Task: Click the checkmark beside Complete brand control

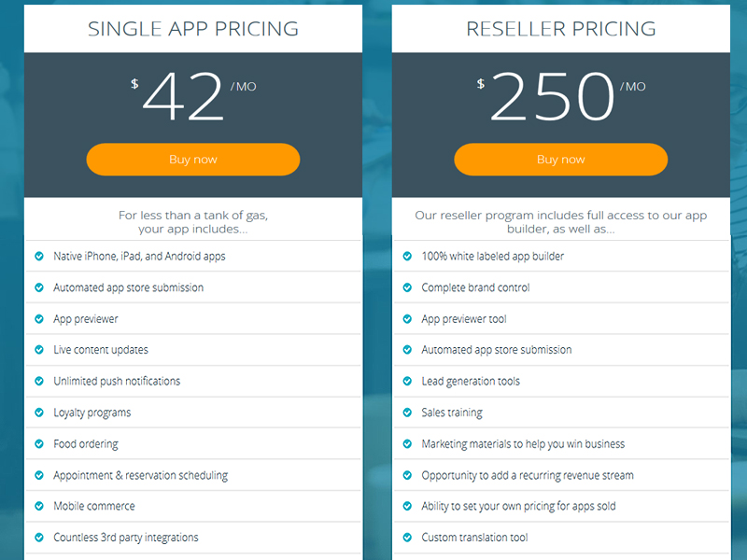Action: pos(406,287)
